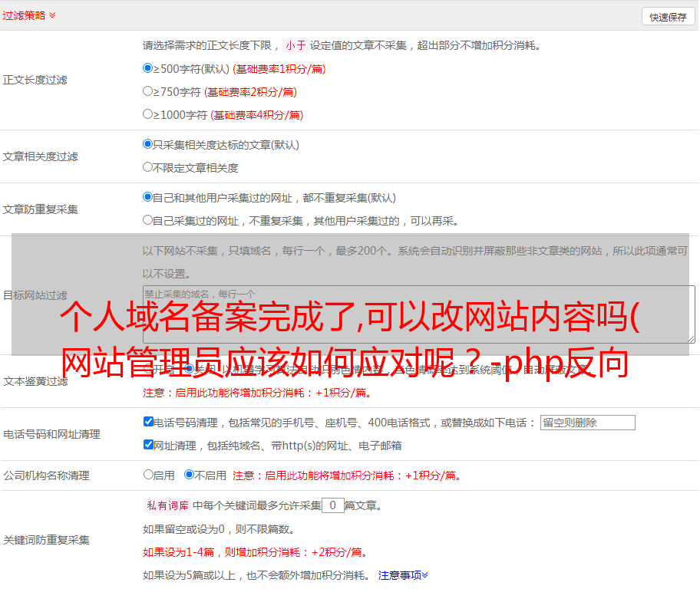This screenshot has height=589, width=700.
Task: Select 自己采集过的网址，不重复采集 radio option
Action: (x=148, y=219)
